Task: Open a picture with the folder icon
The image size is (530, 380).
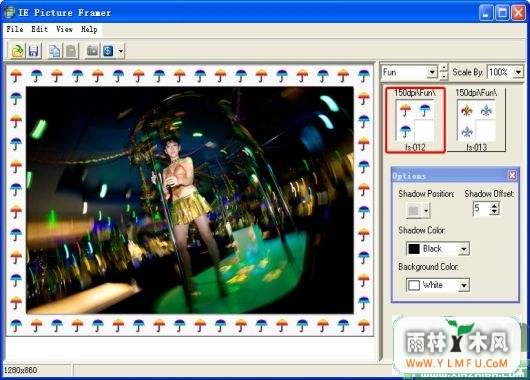Action: point(18,51)
